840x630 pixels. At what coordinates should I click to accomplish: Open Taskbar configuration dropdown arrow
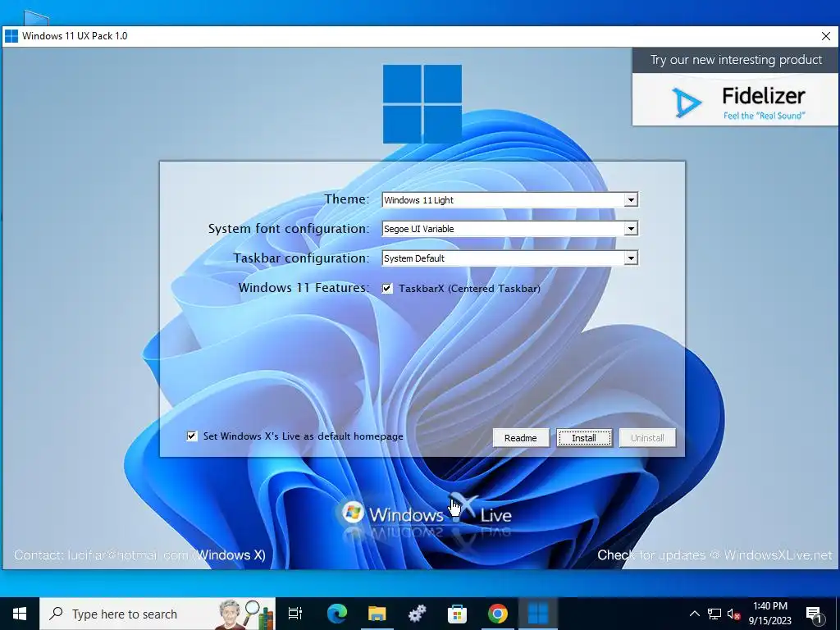point(631,258)
